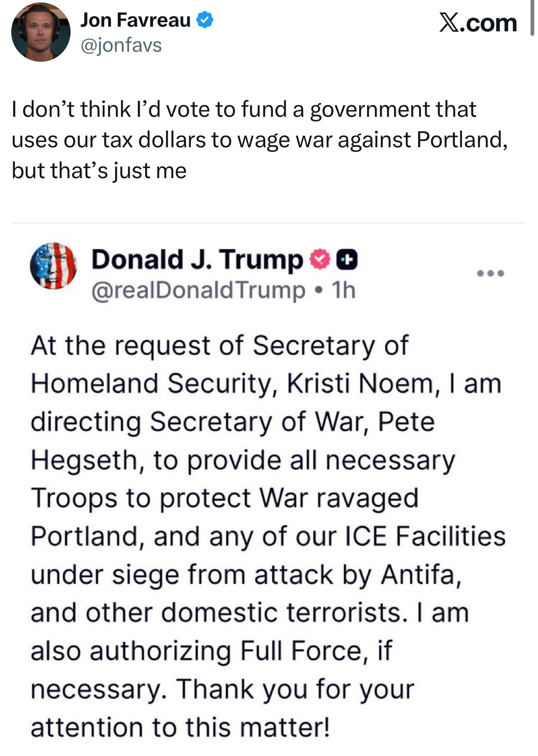Click the word Hegseth in the quoted post
This screenshot has width=538, height=756.
pyautogui.click(x=84, y=460)
